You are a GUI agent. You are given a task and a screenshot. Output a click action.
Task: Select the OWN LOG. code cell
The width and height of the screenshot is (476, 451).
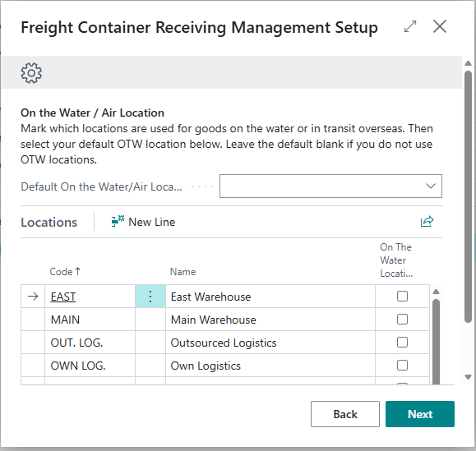click(90, 366)
